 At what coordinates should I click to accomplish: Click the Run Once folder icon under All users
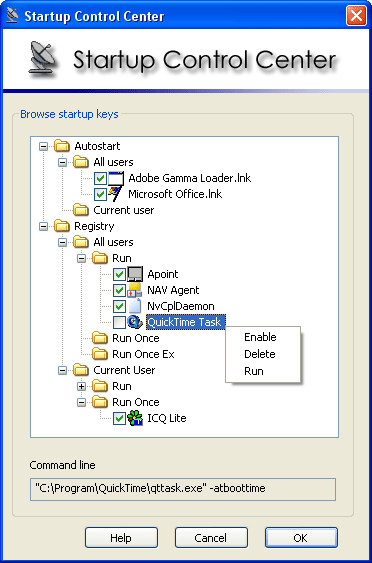click(x=99, y=338)
